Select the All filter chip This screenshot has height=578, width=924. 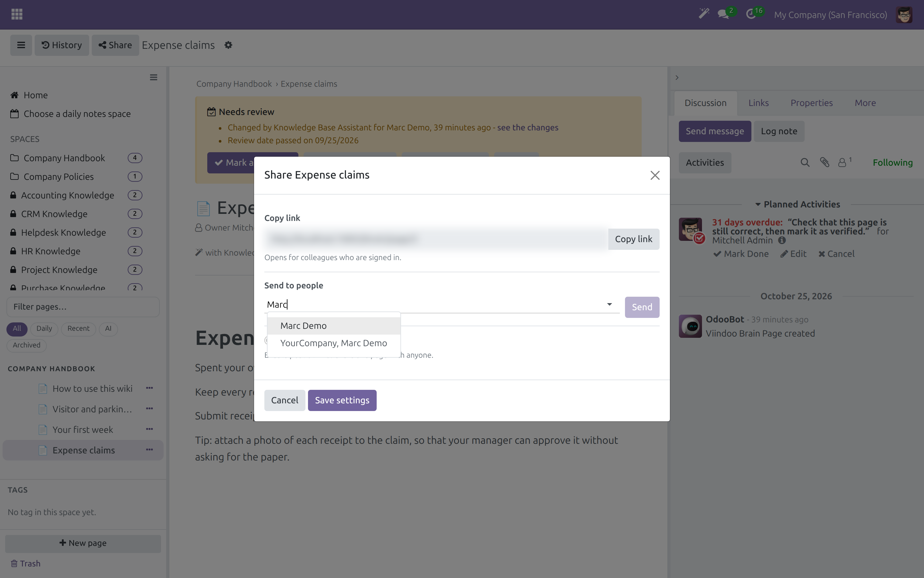point(17,329)
